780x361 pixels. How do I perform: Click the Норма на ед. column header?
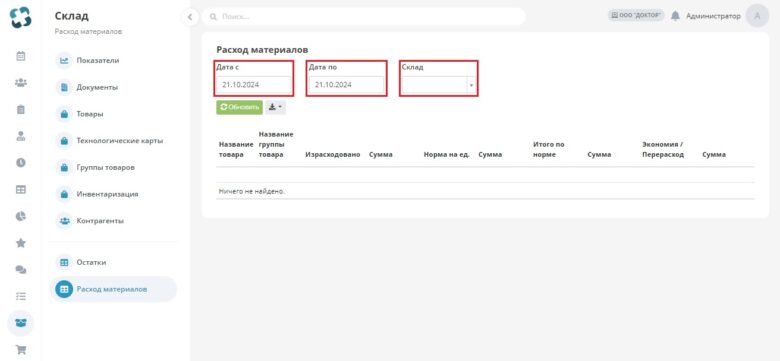(447, 155)
